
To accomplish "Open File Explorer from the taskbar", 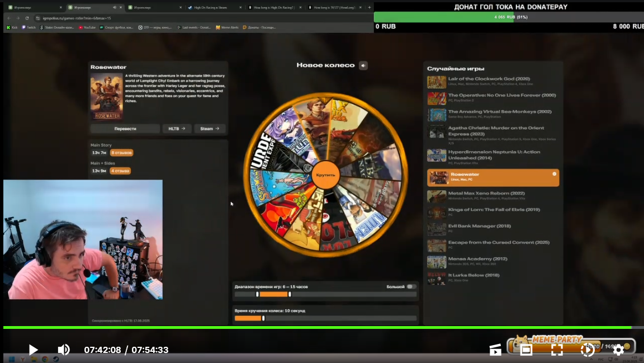I will (34, 359).
